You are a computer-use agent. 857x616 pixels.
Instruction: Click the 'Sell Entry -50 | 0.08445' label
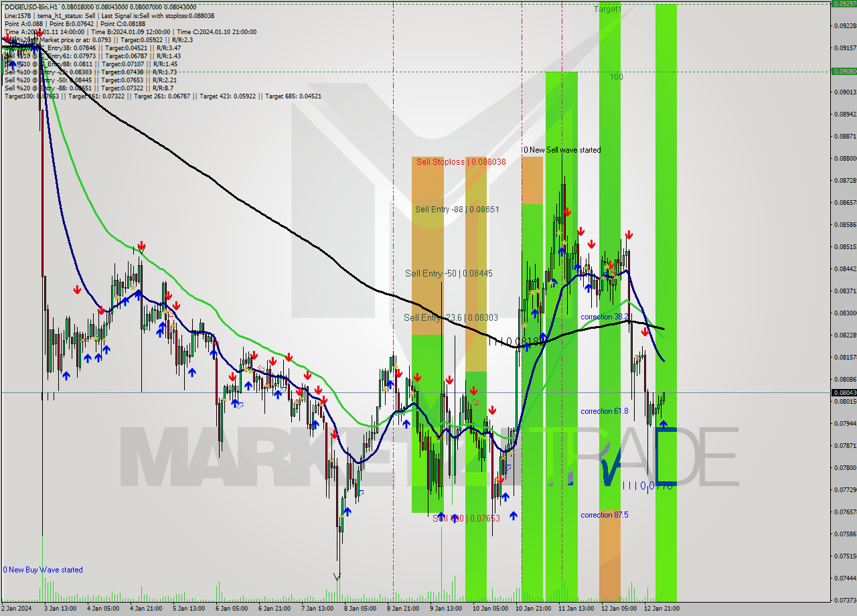coord(449,273)
